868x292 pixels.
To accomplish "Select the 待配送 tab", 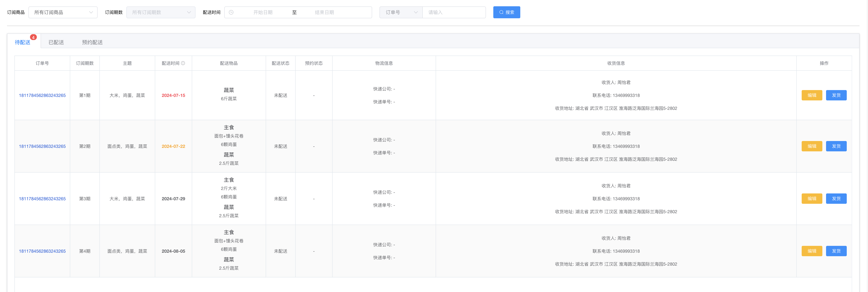I will pyautogui.click(x=23, y=42).
